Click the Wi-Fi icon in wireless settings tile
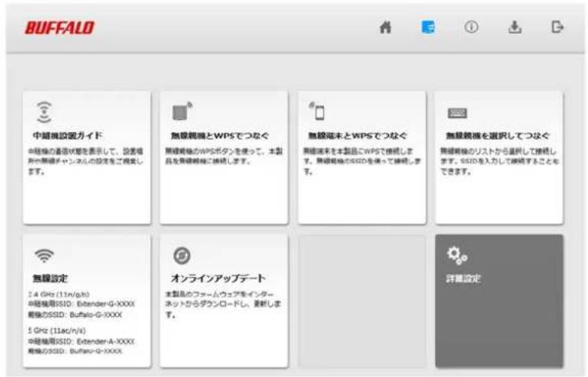588x377 pixels. click(45, 255)
